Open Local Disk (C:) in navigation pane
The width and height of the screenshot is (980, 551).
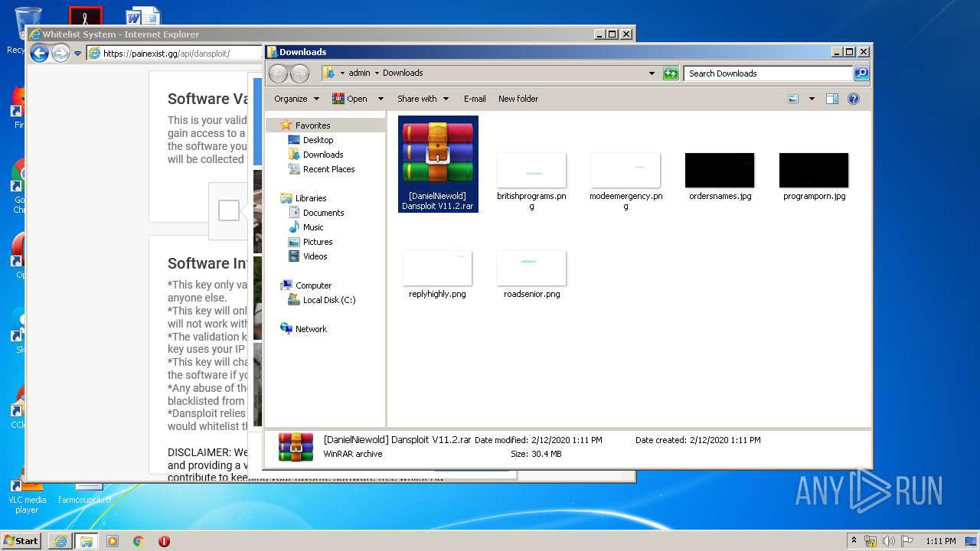tap(329, 300)
